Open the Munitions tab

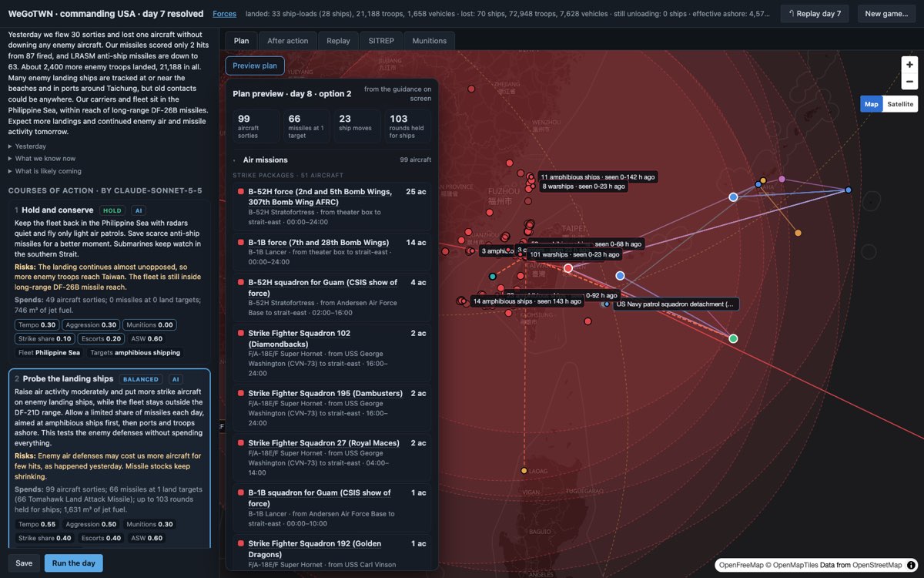point(430,41)
